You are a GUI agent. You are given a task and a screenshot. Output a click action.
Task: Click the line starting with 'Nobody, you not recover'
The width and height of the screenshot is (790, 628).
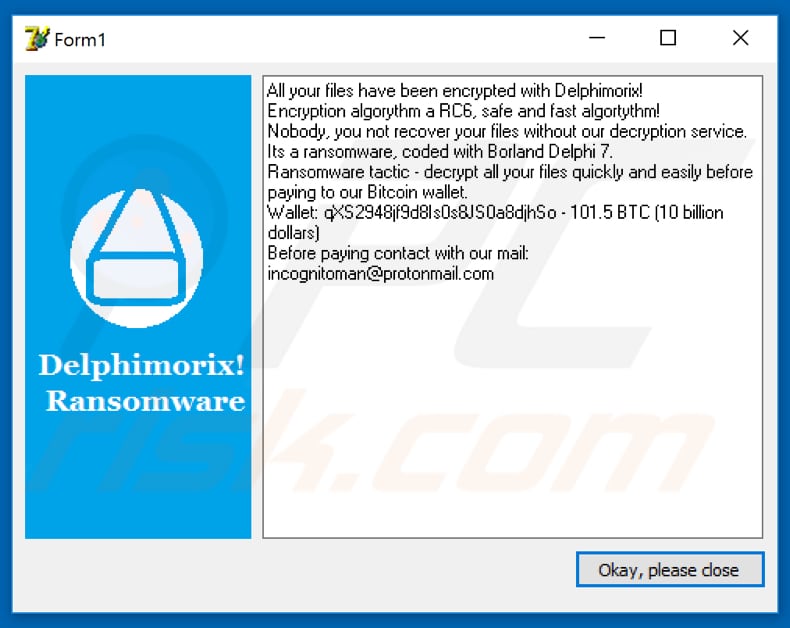tap(507, 131)
